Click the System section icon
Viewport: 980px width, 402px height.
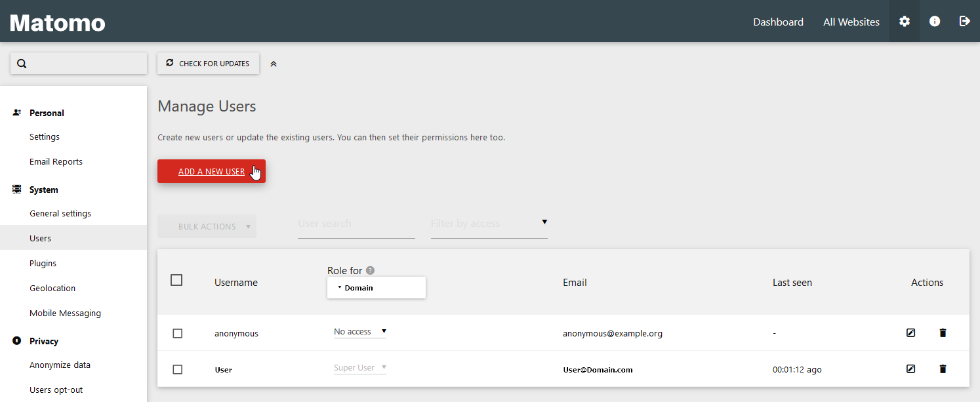[x=17, y=190]
